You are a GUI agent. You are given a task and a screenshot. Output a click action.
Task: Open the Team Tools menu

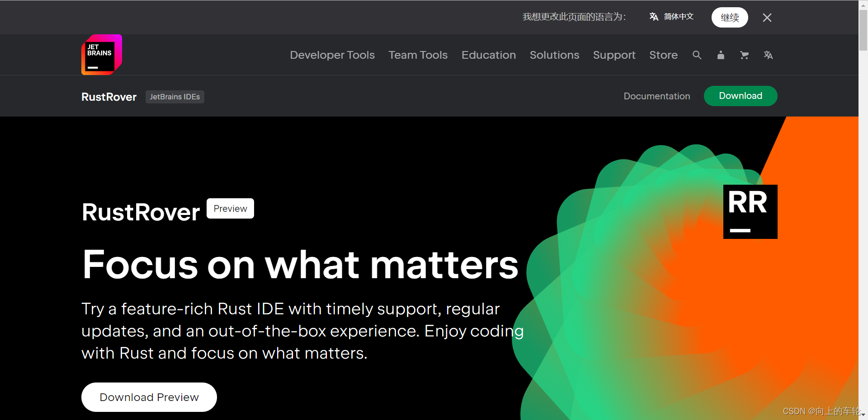pyautogui.click(x=418, y=55)
